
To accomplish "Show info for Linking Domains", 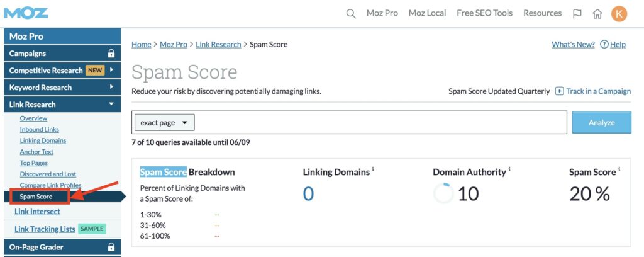I will (x=373, y=169).
